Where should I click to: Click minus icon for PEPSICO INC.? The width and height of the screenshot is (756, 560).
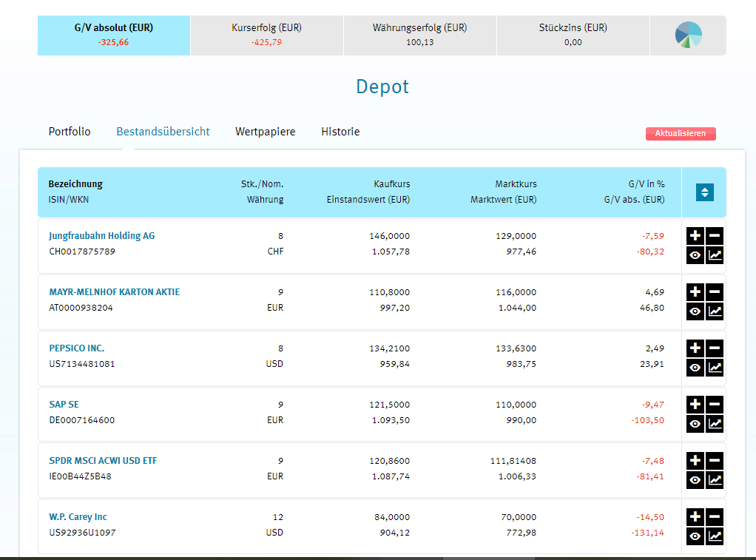(715, 348)
